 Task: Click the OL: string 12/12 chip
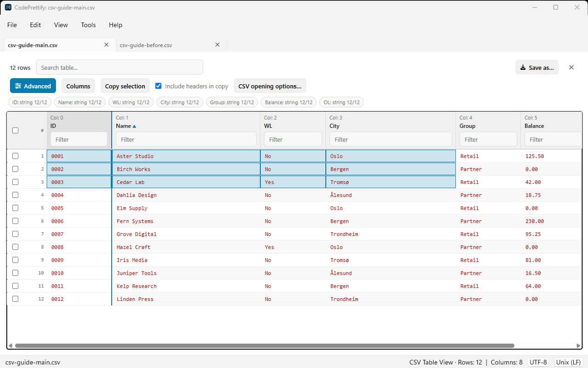(x=341, y=102)
